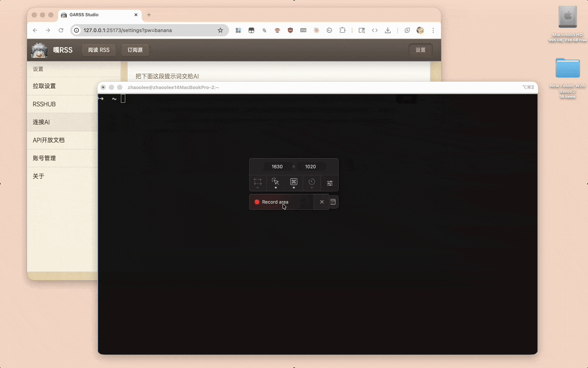
Task: Open the orange starburst extension icon
Action: click(x=316, y=30)
